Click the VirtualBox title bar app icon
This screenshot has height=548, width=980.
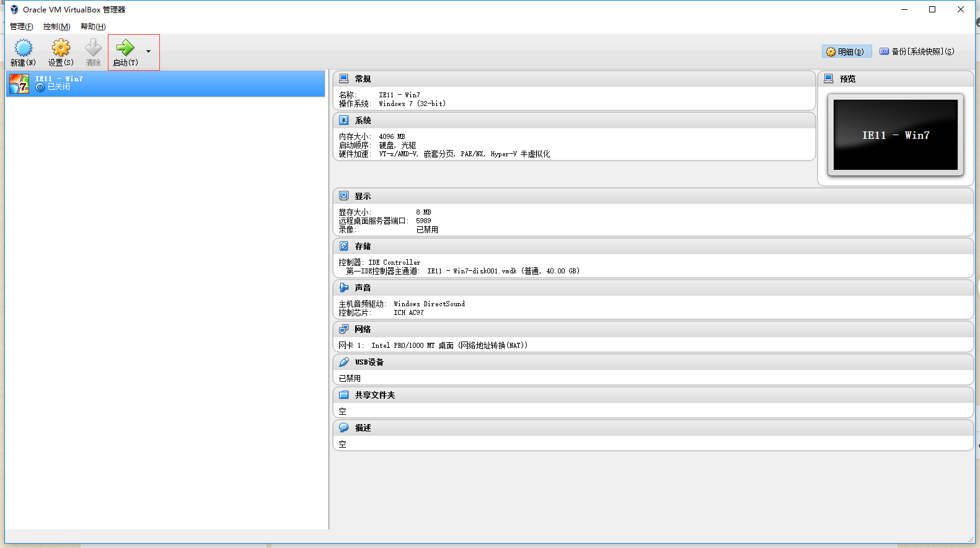pos(14,9)
